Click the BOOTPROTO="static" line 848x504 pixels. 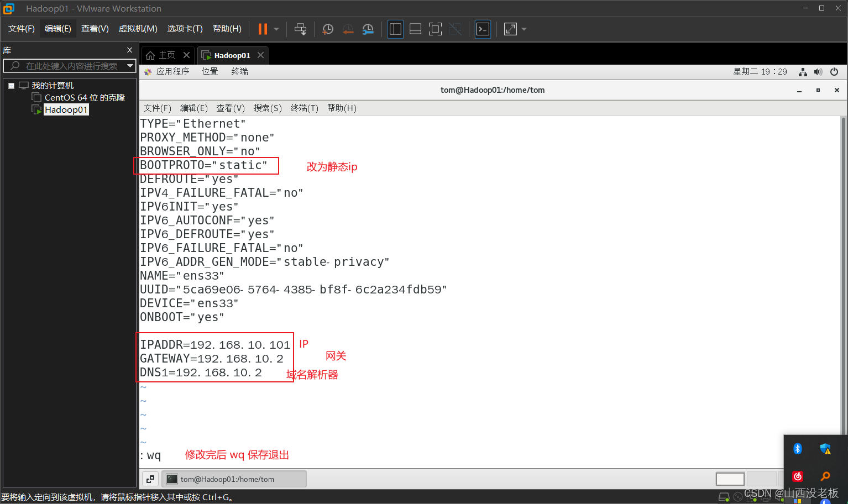(203, 165)
